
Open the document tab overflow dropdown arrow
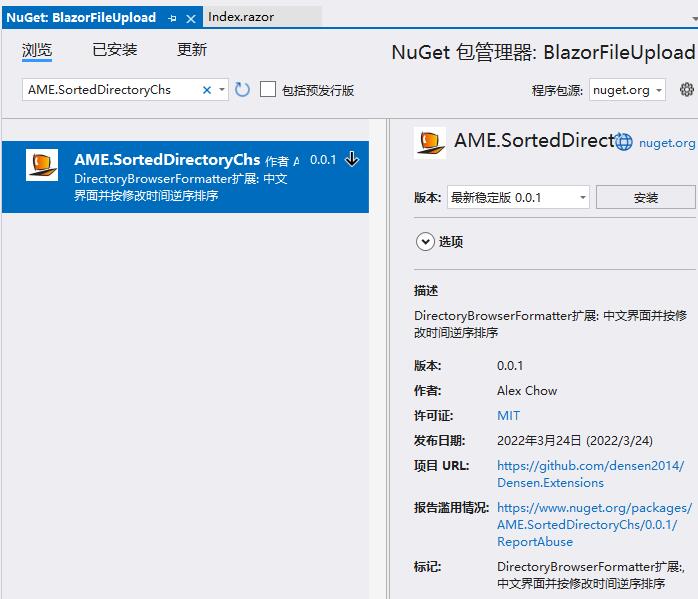coord(694,19)
